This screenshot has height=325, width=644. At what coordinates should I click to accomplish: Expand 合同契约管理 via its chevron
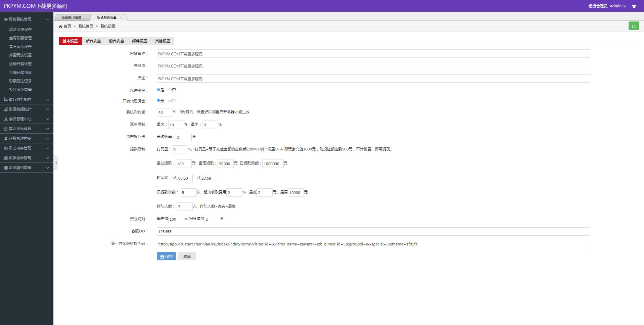click(47, 168)
